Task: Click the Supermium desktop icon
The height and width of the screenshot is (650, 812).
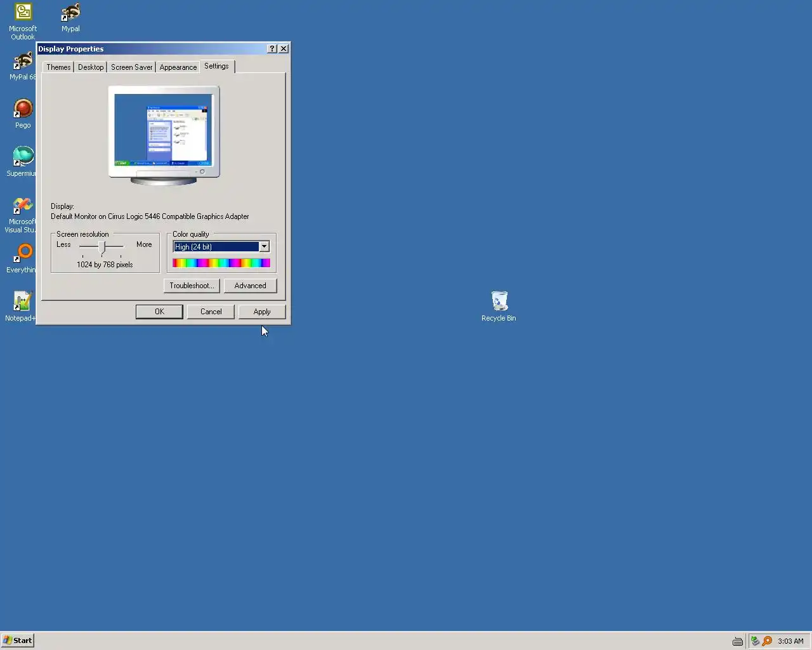Action: (x=23, y=162)
